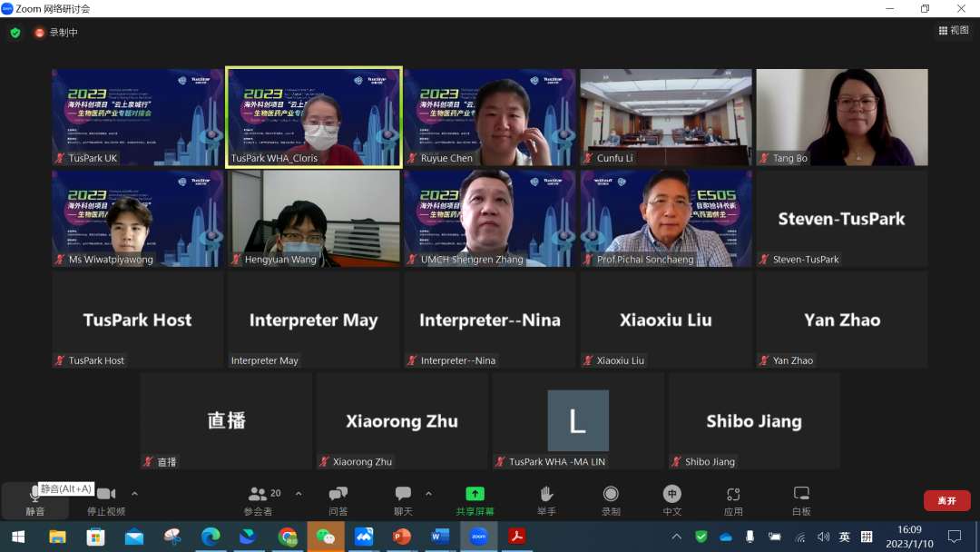
Task: Expand video options chevron next to camera
Action: [134, 494]
